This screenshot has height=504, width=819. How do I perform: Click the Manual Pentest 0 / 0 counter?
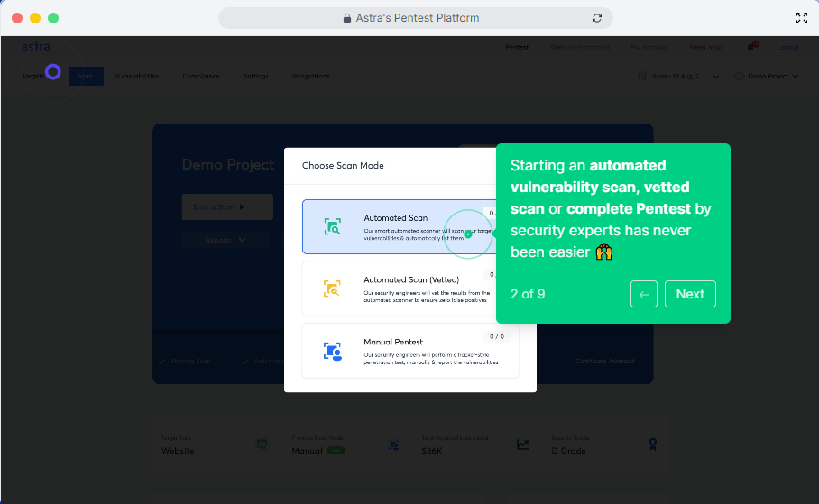click(x=497, y=336)
